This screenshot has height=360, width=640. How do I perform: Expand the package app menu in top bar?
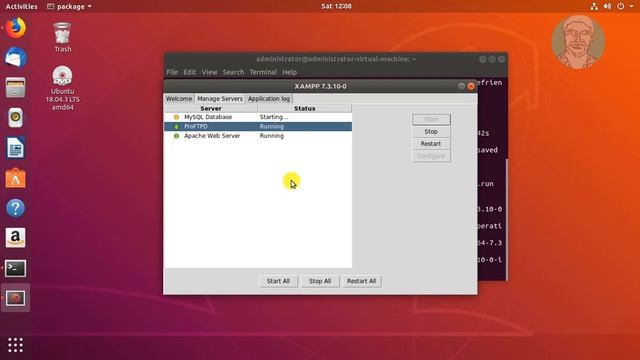(x=69, y=6)
